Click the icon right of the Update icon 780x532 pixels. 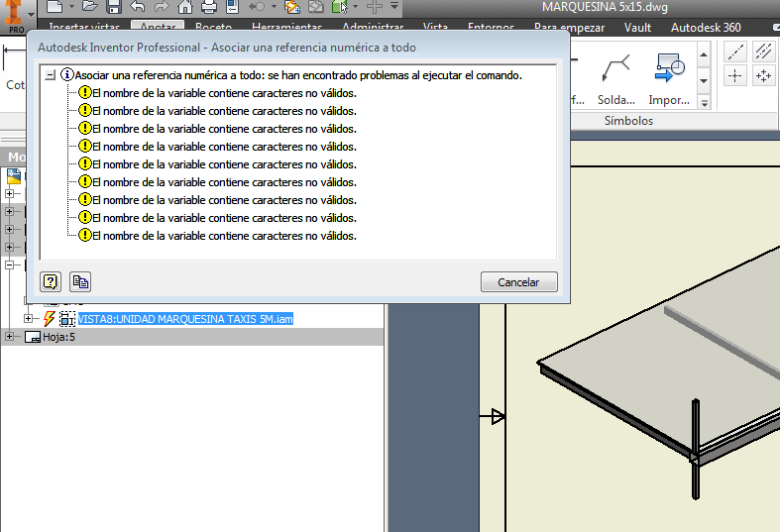(x=316, y=7)
